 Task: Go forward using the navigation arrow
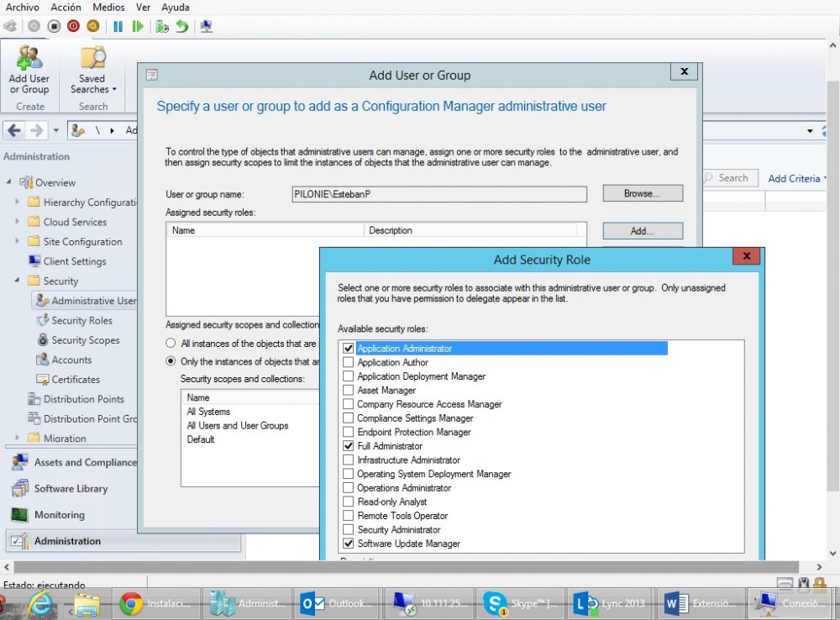click(36, 130)
